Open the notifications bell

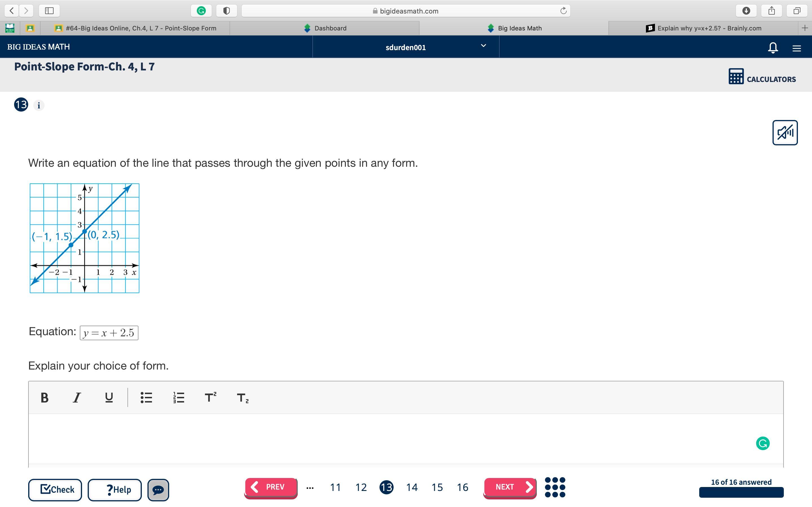pos(773,48)
